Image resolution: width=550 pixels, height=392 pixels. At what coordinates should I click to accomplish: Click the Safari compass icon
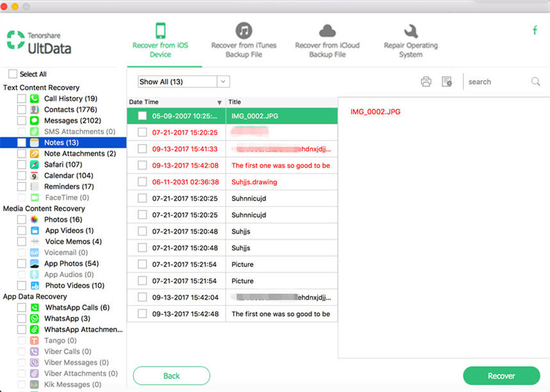point(34,165)
